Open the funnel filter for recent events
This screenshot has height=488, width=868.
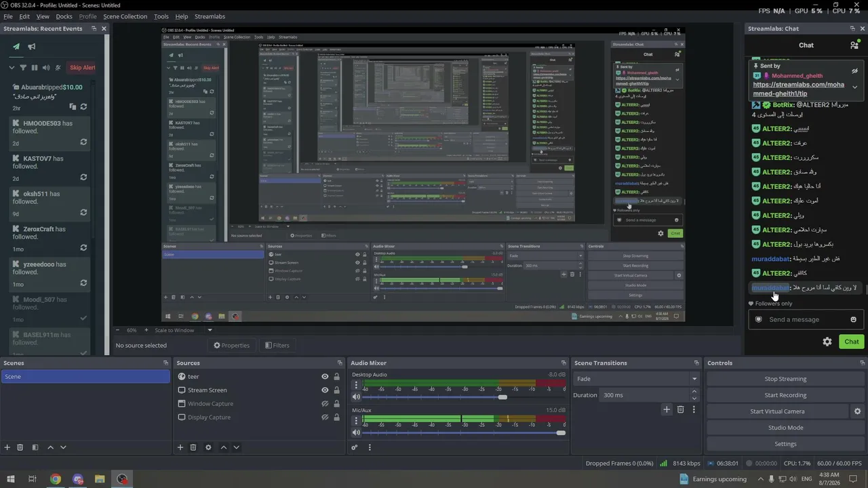tap(23, 68)
